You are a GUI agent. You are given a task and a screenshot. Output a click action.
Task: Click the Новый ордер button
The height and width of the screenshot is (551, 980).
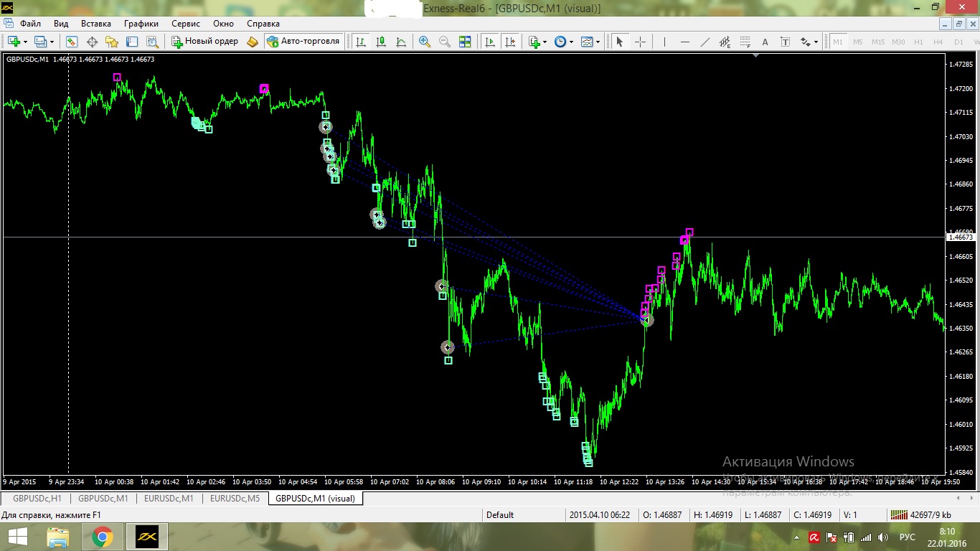[204, 42]
